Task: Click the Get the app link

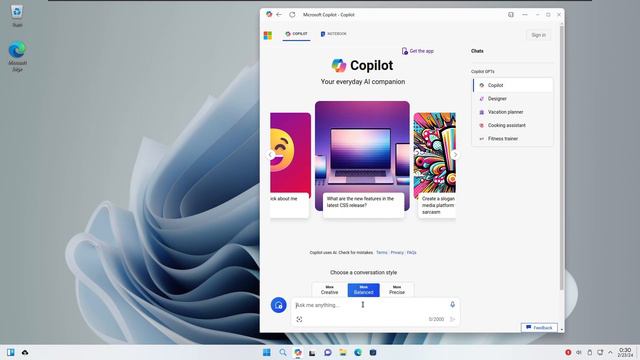Action: tap(418, 51)
